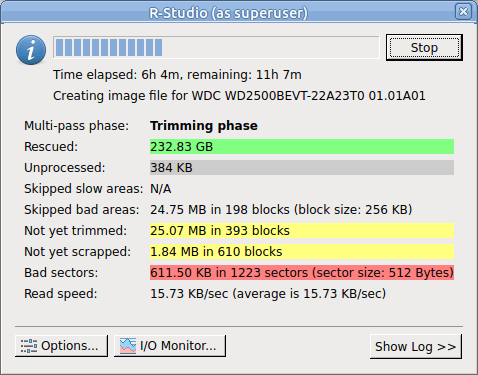Click the gray Unprocessed 384 KB bar
The image size is (478, 375).
[302, 168]
